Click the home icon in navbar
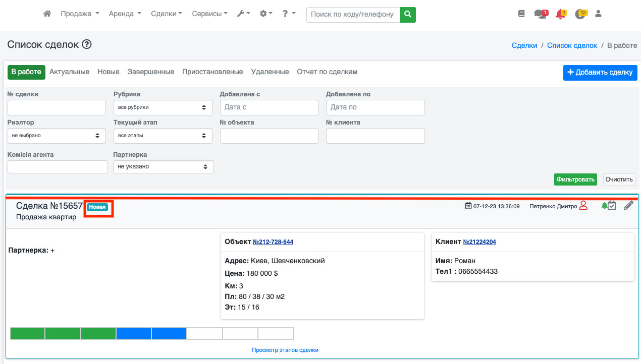 47,14
